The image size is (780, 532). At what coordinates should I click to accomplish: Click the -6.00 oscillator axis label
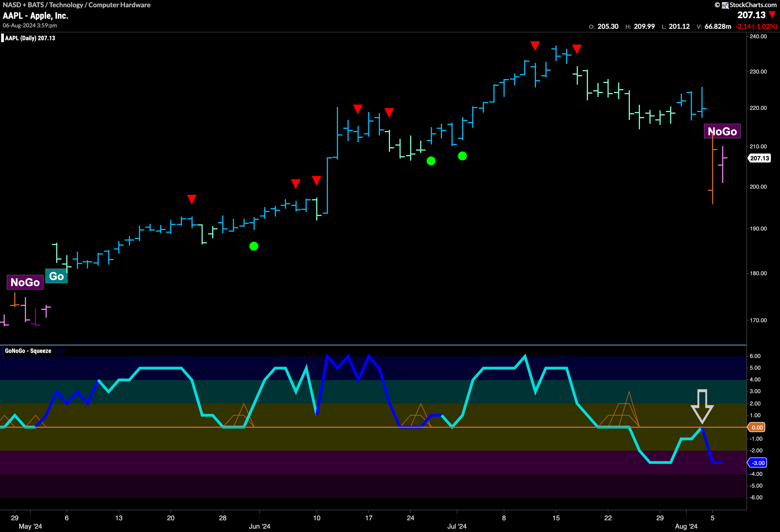756,497
